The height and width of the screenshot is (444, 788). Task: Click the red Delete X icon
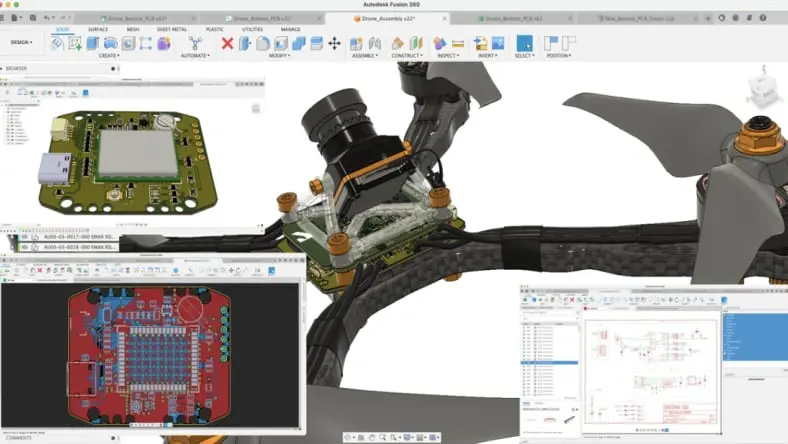coord(227,43)
